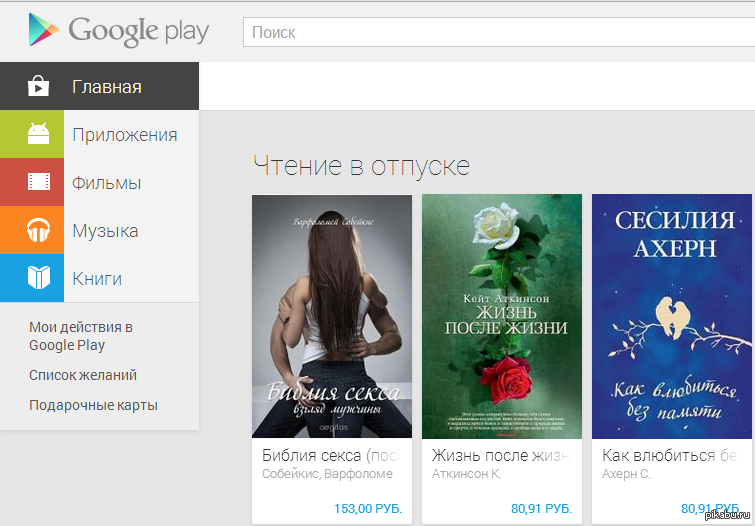
Task: Click the red film strip Movies icon
Action: 38,182
